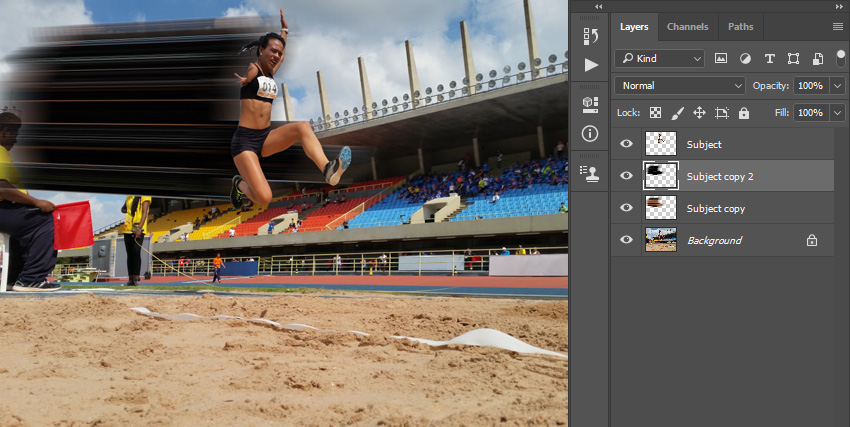The height and width of the screenshot is (427, 850).
Task: Open the Kind filter dropdown
Action: [659, 59]
